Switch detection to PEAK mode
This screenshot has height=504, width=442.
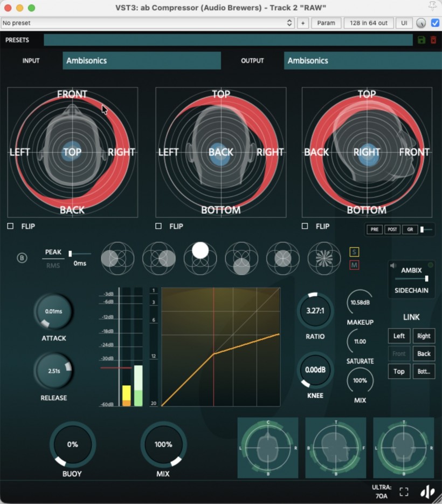point(53,253)
